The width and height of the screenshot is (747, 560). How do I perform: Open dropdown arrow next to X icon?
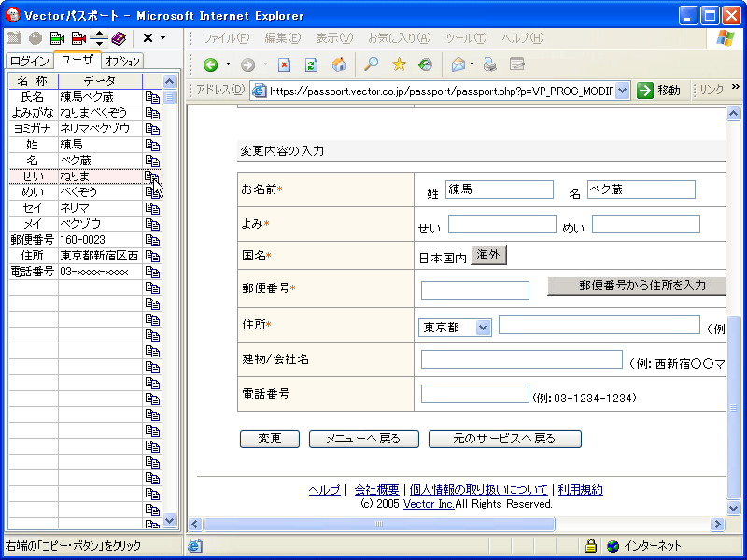tap(162, 38)
